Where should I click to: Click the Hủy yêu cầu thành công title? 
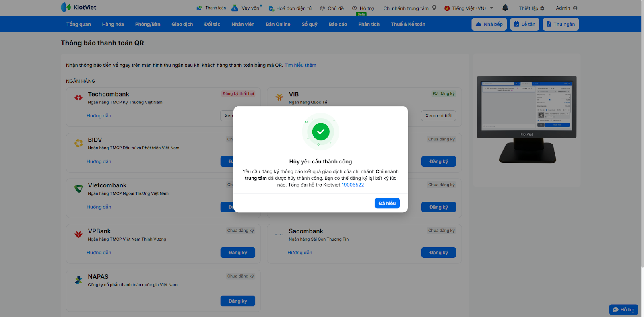point(321,162)
